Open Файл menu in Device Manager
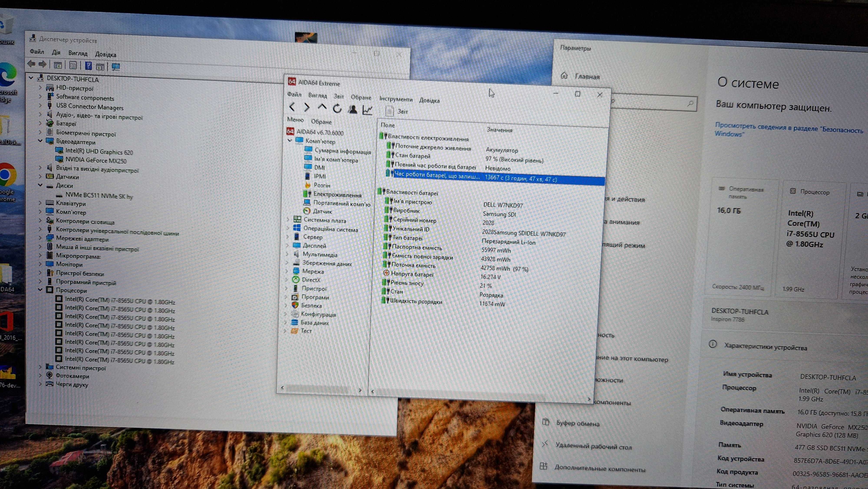 (x=37, y=52)
